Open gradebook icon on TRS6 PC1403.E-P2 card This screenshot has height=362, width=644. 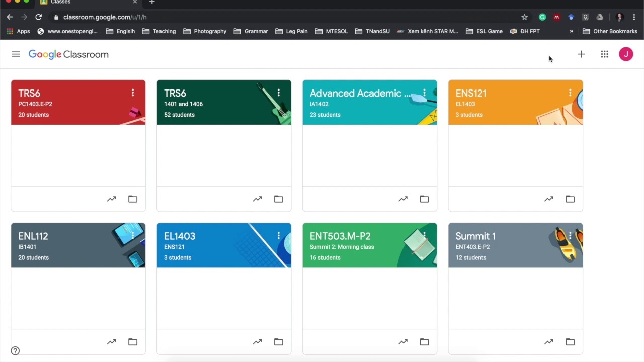point(111,199)
